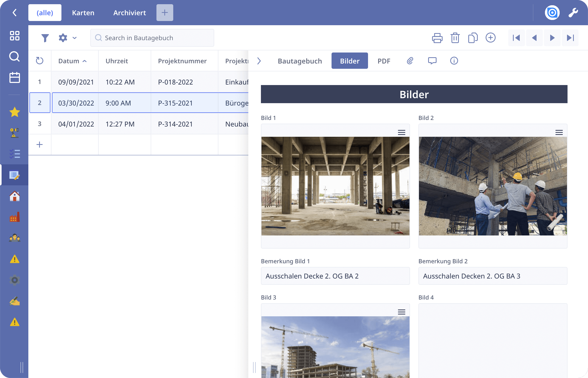This screenshot has height=378, width=588.
Task: Open the target circle icon top right
Action: tap(552, 13)
